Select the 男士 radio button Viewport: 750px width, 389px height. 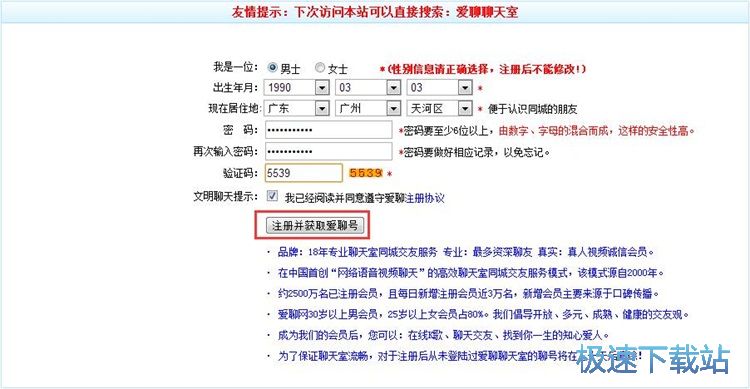(x=273, y=67)
